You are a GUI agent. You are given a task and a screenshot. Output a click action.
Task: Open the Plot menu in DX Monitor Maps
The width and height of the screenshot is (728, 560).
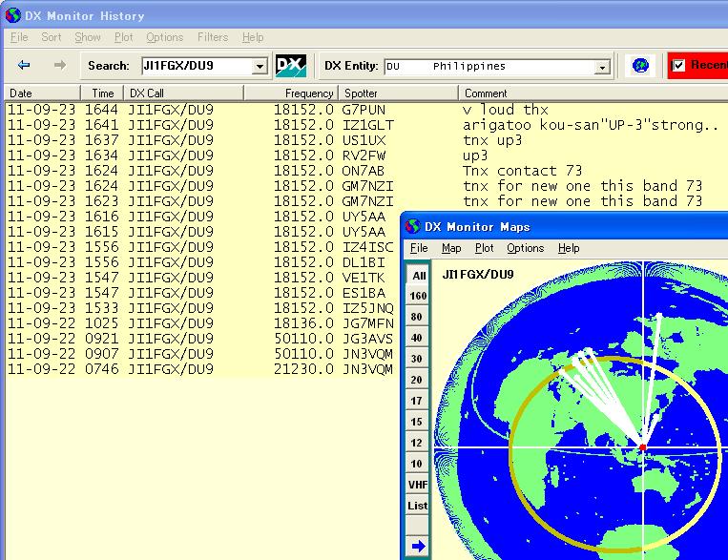(x=485, y=248)
